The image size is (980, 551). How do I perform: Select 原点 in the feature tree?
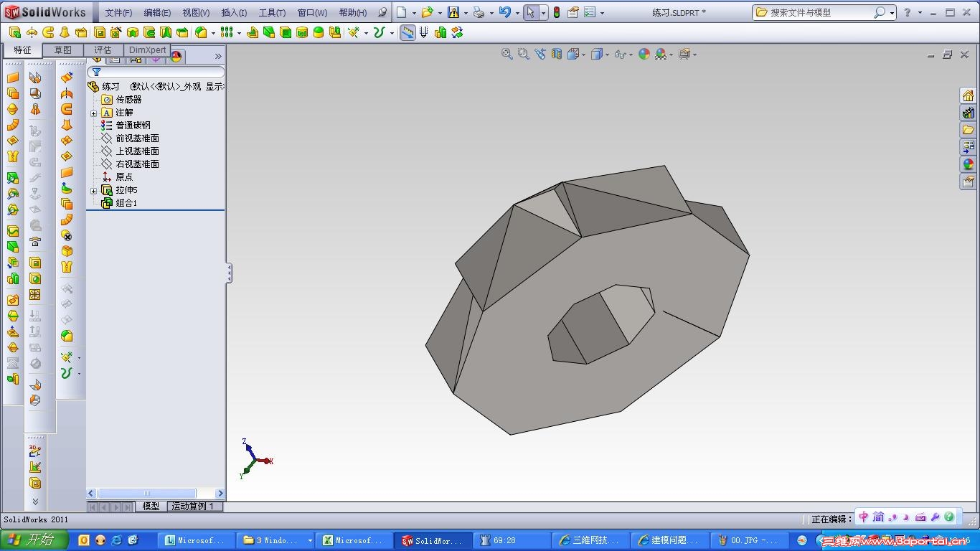pos(124,177)
